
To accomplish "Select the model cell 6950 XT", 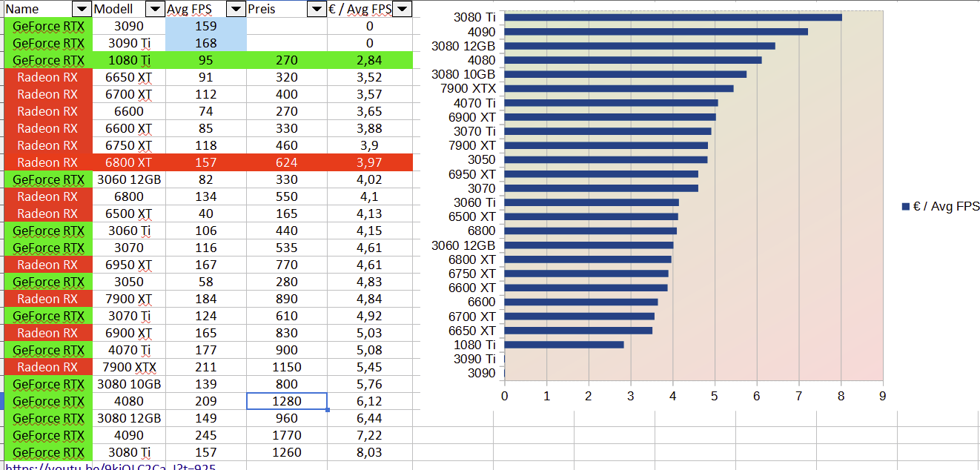I will click(x=129, y=265).
